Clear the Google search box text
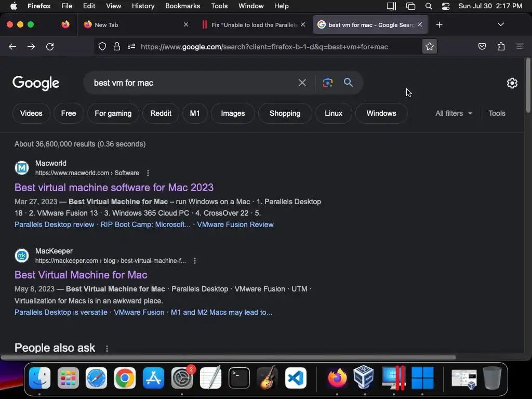The width and height of the screenshot is (532, 399). [302, 83]
